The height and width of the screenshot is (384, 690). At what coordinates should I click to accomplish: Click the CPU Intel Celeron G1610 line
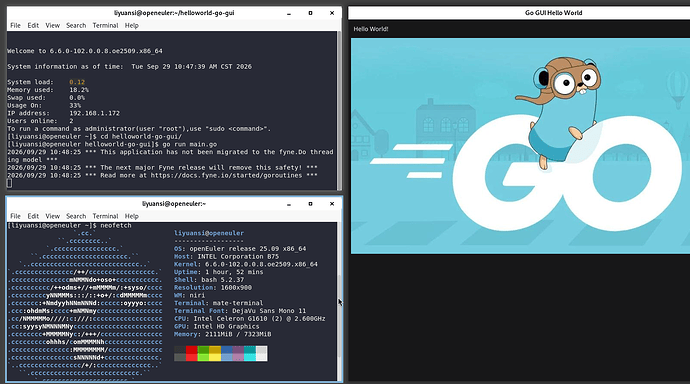click(250, 319)
